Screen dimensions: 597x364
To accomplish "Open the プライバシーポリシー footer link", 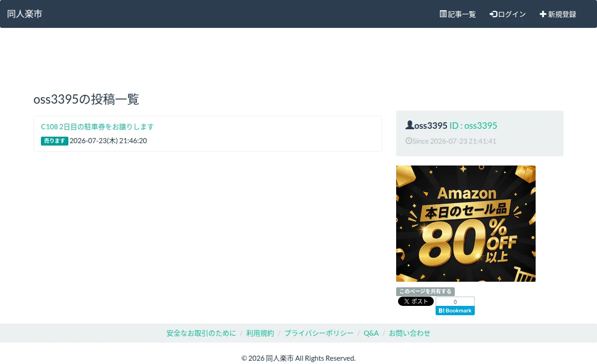I will tap(319, 333).
